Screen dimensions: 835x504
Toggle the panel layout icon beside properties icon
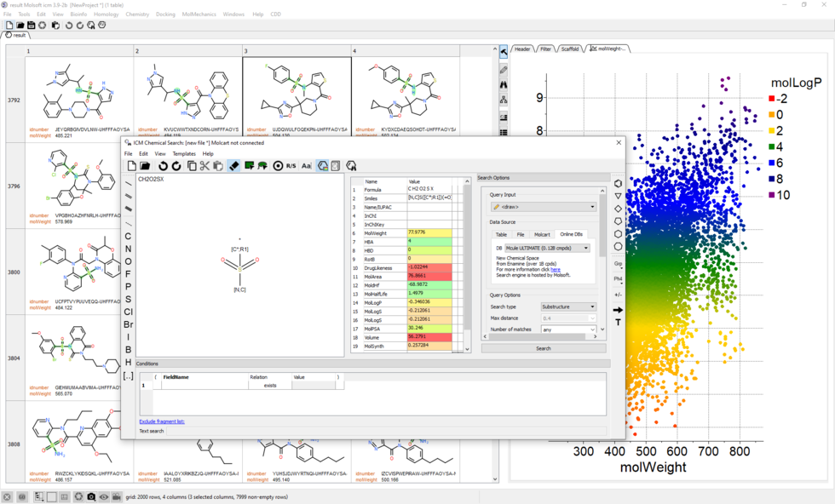tap(336, 166)
